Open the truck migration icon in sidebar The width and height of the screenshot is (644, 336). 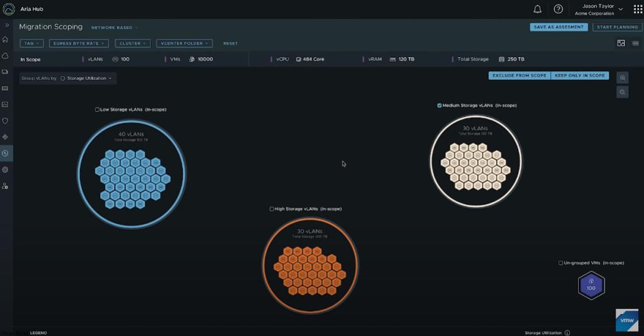5,72
